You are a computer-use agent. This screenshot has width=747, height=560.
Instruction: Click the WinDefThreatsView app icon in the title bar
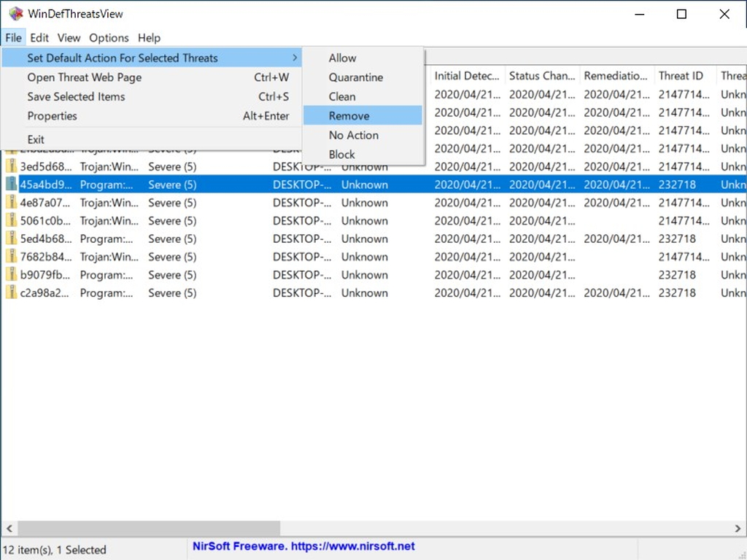16,13
